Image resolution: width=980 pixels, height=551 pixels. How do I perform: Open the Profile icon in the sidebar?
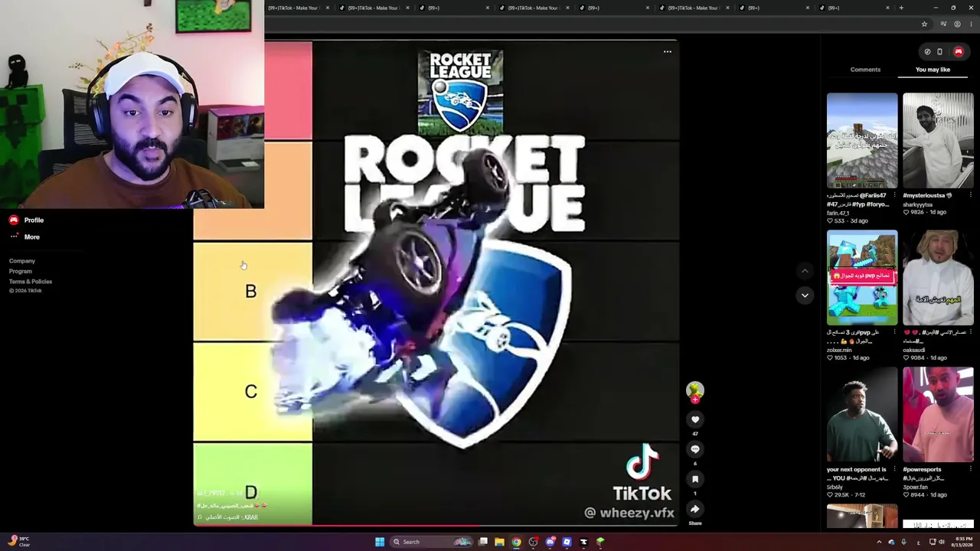click(x=14, y=220)
